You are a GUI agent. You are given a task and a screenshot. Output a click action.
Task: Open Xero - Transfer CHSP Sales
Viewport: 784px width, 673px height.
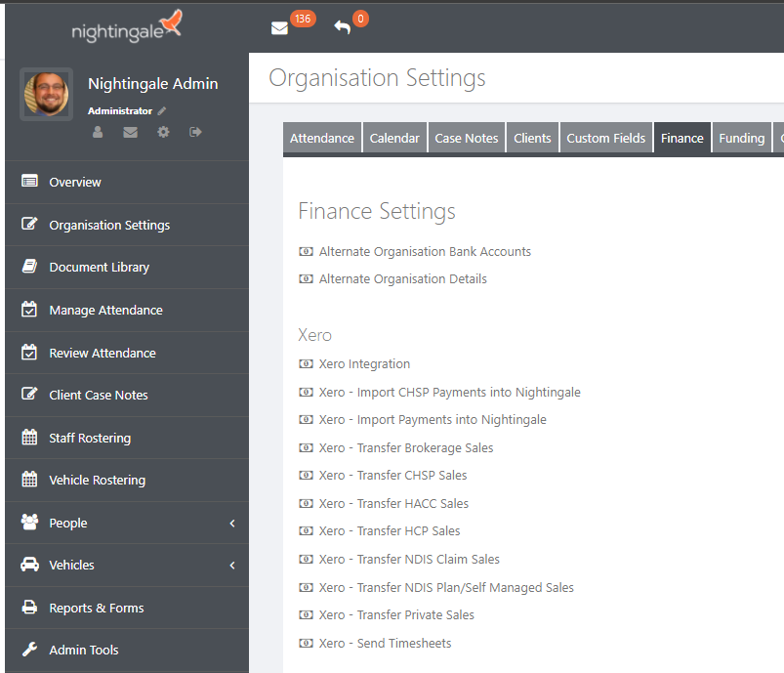pos(393,476)
